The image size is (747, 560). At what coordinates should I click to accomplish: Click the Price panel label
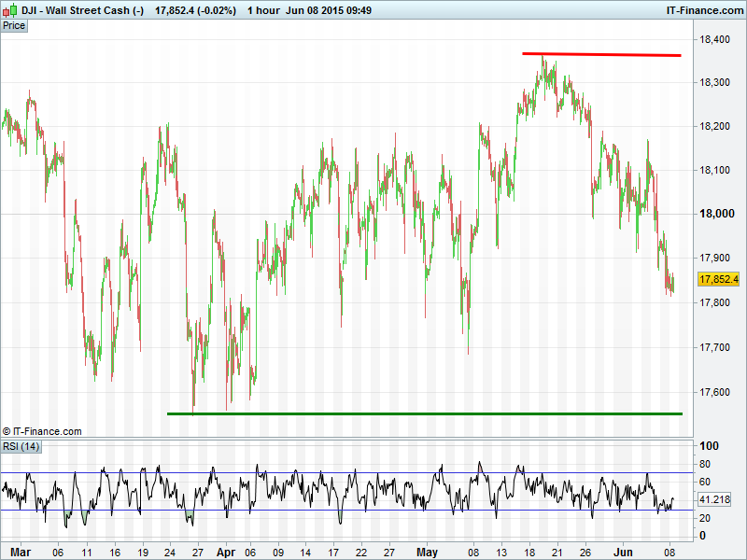coord(14,25)
